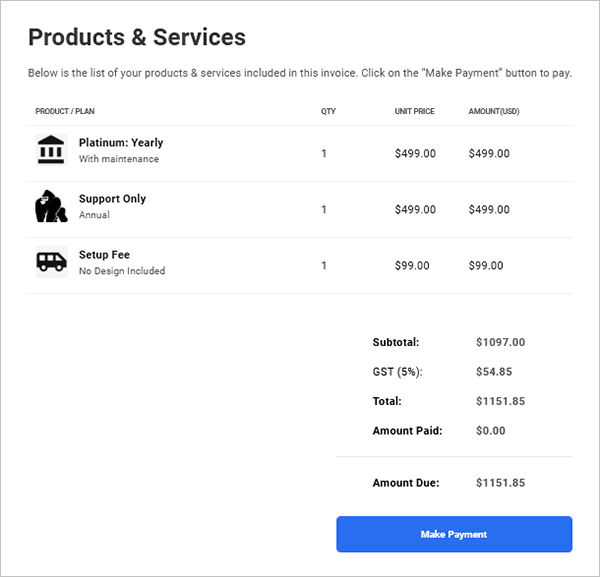This screenshot has width=600, height=577.
Task: Click the PRODUCT / PLAN column header
Action: 65,111
